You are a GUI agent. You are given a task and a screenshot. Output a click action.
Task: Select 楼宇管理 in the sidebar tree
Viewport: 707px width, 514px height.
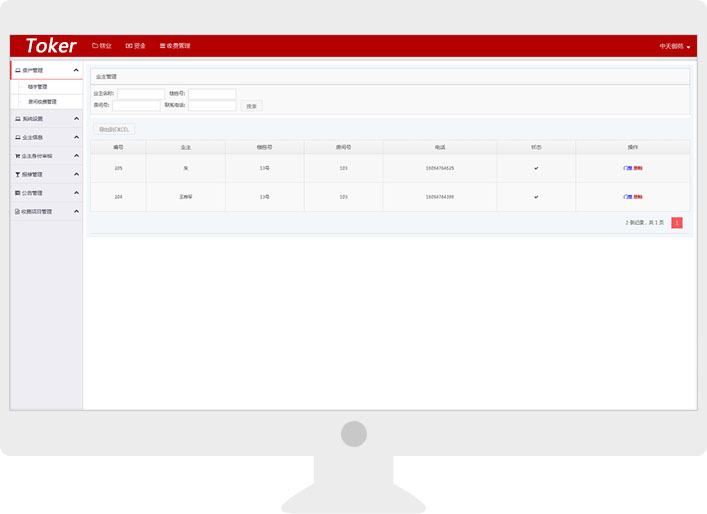click(x=37, y=87)
